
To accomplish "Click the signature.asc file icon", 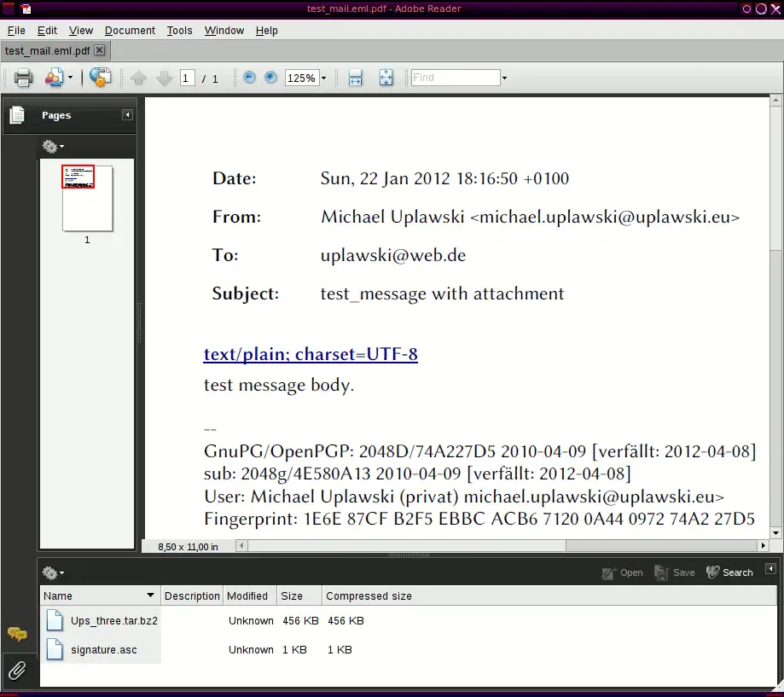I will coord(55,649).
